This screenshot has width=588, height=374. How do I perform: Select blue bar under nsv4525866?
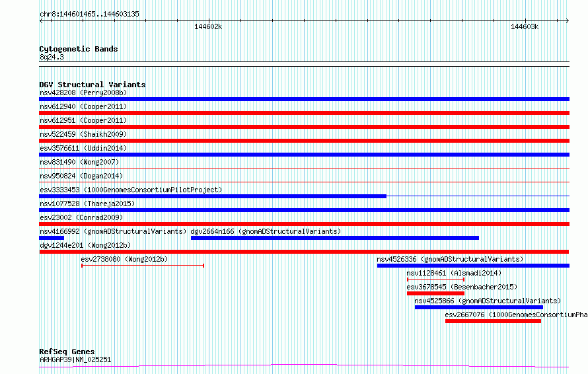point(479,307)
